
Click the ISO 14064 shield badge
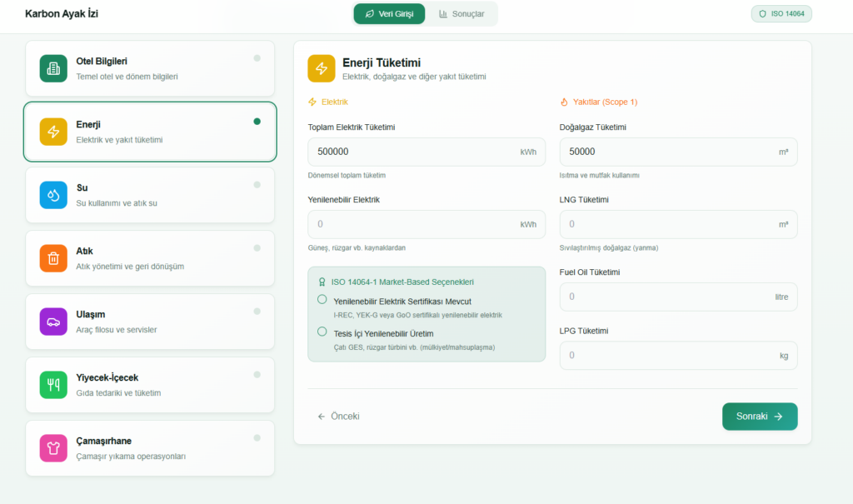pyautogui.click(x=781, y=14)
